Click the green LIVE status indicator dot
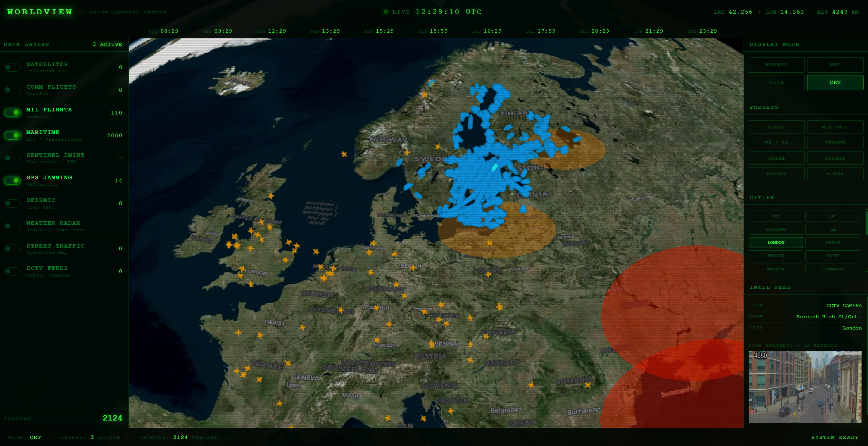Image resolution: width=868 pixels, height=446 pixels. (386, 12)
